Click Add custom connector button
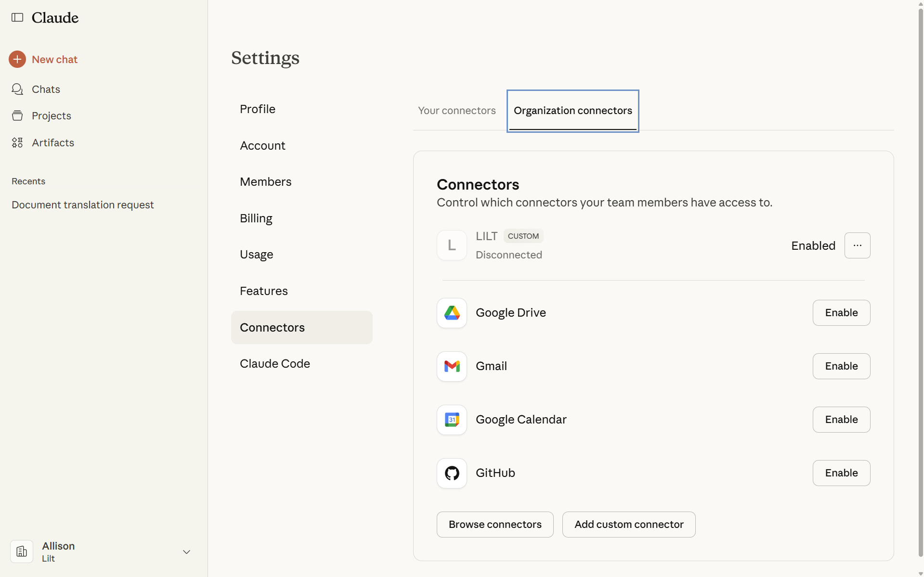Image resolution: width=924 pixels, height=577 pixels. click(x=628, y=525)
